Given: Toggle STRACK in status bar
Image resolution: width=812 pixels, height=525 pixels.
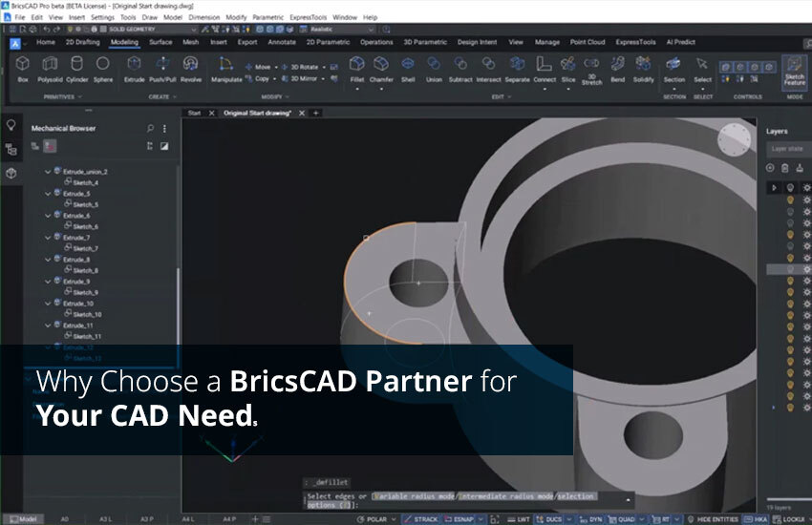Looking at the screenshot, I should tap(420, 519).
